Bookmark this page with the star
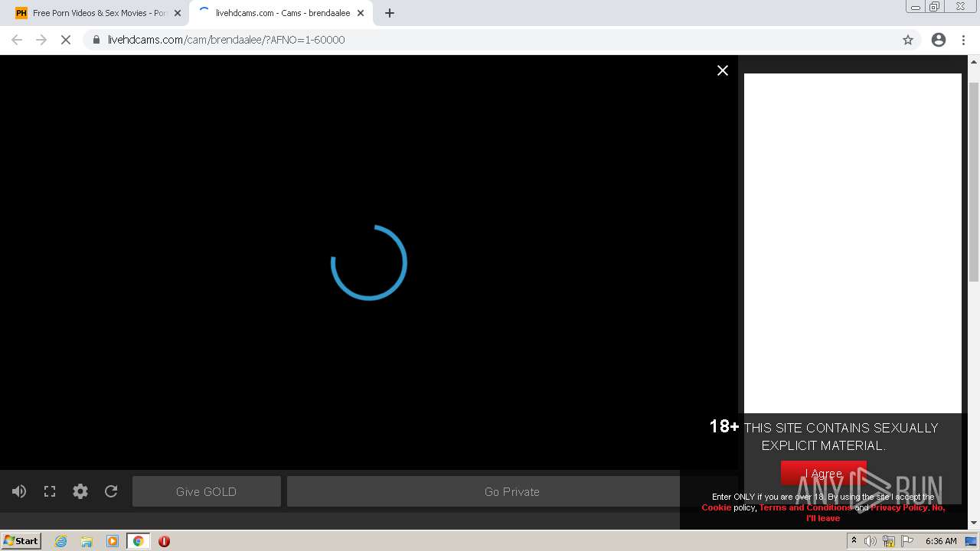Image resolution: width=980 pixels, height=551 pixels. click(x=908, y=40)
